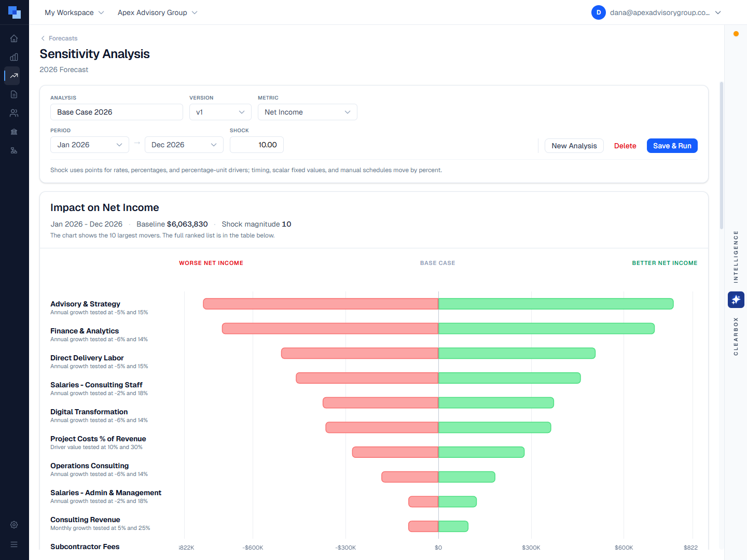Viewport: 747px width, 560px height.
Task: Click the page vertical scrollbar
Action: click(721, 156)
